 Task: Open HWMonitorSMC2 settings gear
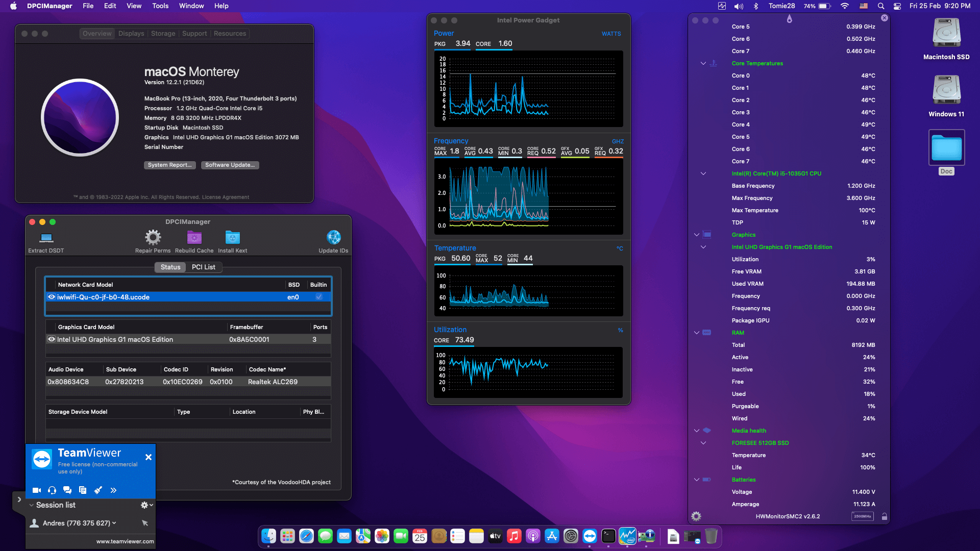(x=696, y=516)
